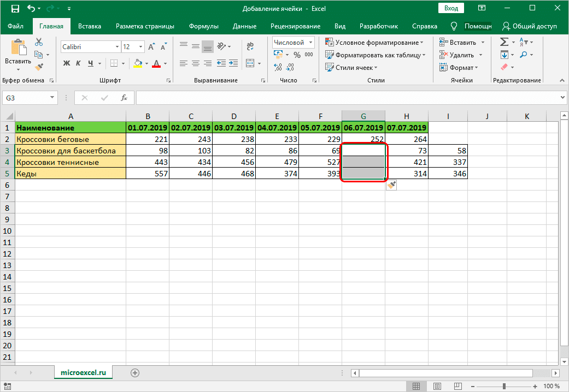The image size is (569, 392).
Task: Toggle bold (Ж) formatting
Action: (x=67, y=63)
